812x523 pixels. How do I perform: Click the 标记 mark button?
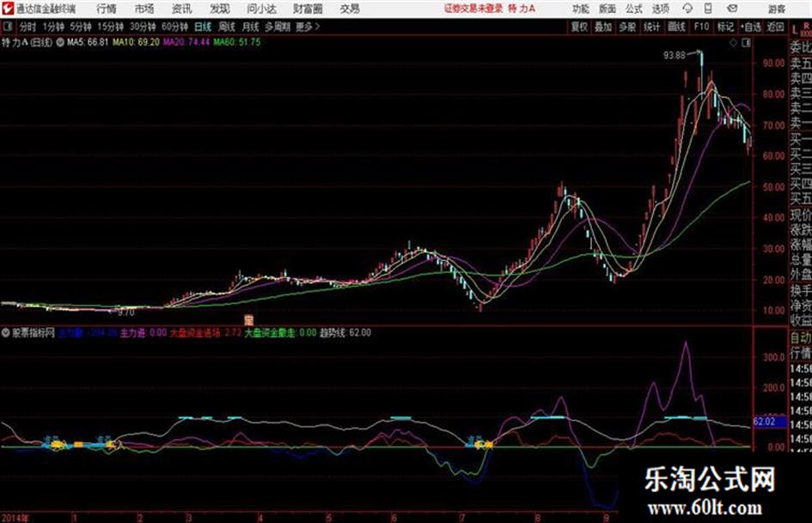coord(725,27)
